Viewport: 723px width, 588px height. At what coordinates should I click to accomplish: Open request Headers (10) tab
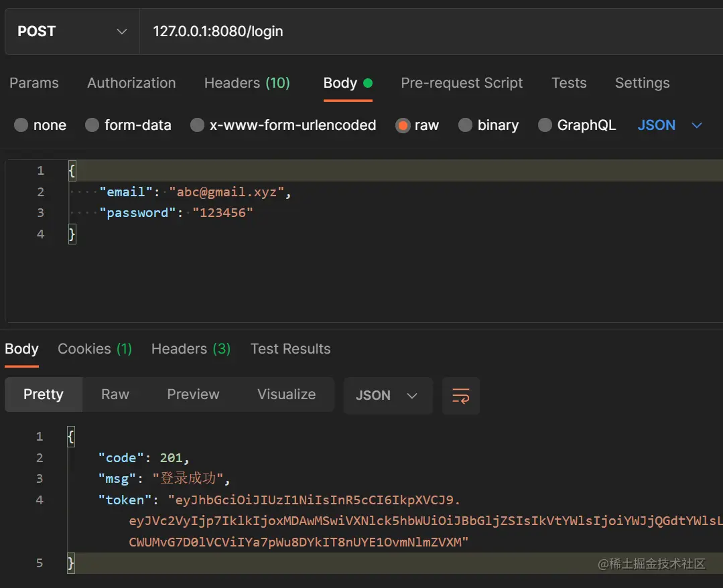pyautogui.click(x=247, y=83)
